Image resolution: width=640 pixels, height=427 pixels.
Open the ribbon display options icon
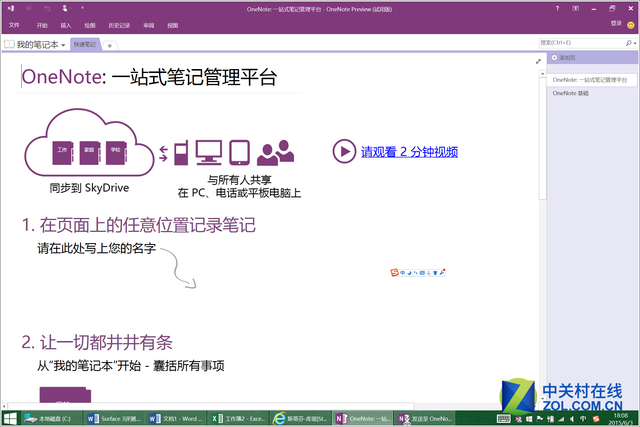[x=576, y=8]
